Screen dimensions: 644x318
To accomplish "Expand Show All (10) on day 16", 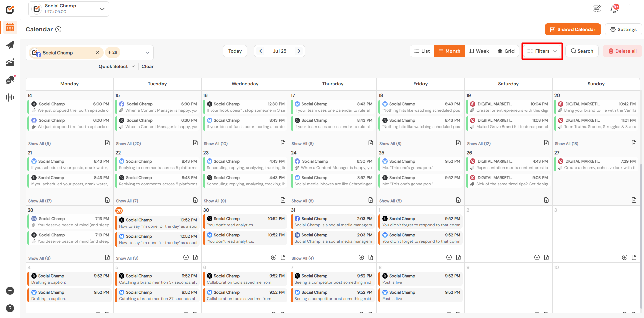I will click(216, 144).
